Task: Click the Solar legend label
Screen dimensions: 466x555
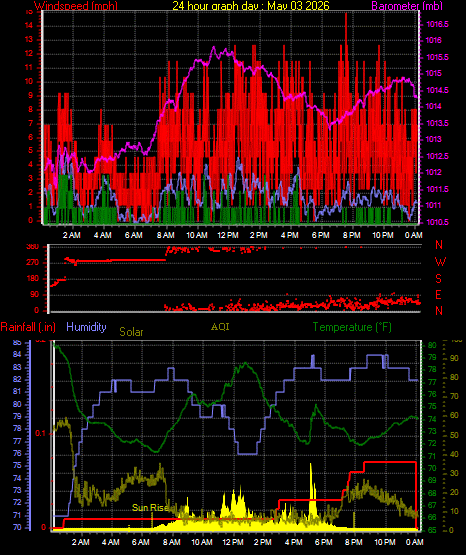Action: click(131, 332)
